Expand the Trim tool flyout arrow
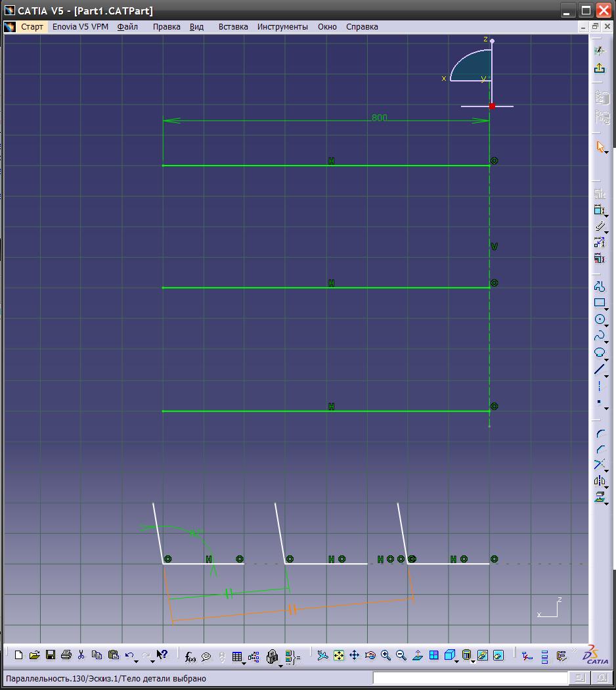616x690 pixels. pos(607,471)
